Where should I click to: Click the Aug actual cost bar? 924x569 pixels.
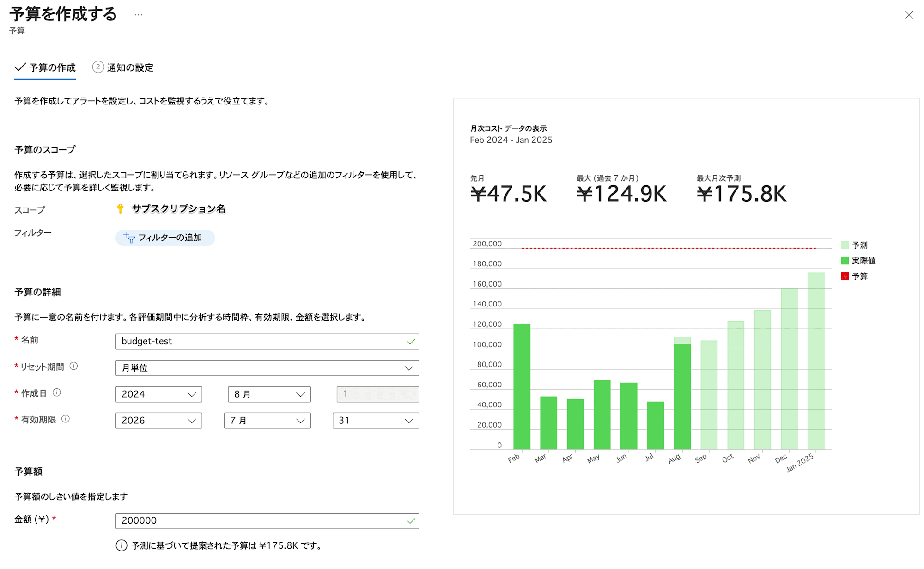click(x=682, y=397)
